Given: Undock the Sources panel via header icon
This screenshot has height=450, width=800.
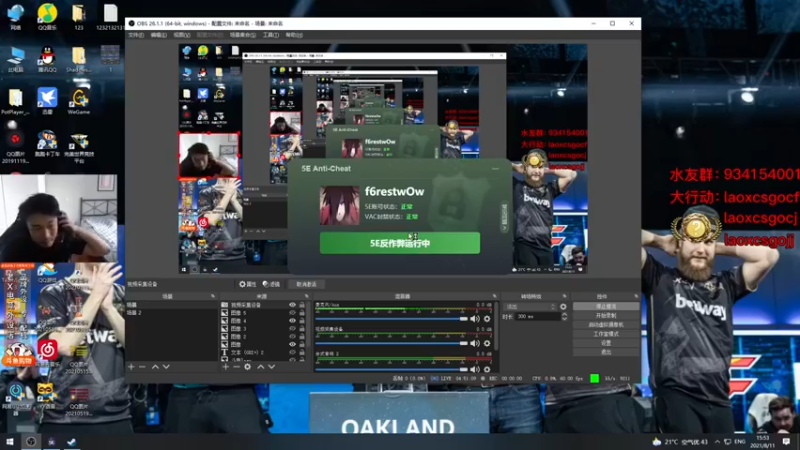Looking at the screenshot, I should 307,296.
